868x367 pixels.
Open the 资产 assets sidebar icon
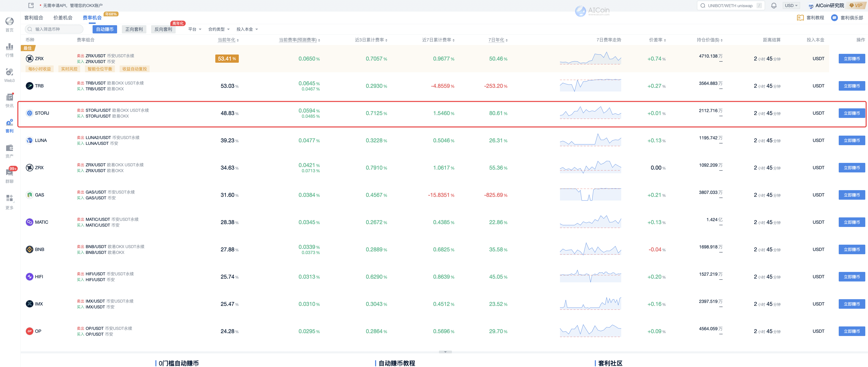click(x=9, y=148)
